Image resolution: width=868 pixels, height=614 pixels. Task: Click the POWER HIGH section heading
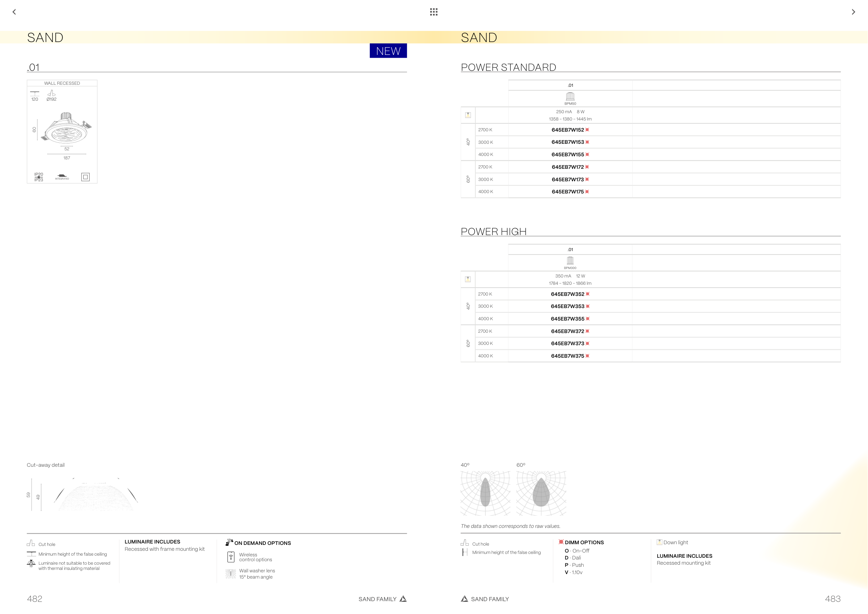(493, 232)
